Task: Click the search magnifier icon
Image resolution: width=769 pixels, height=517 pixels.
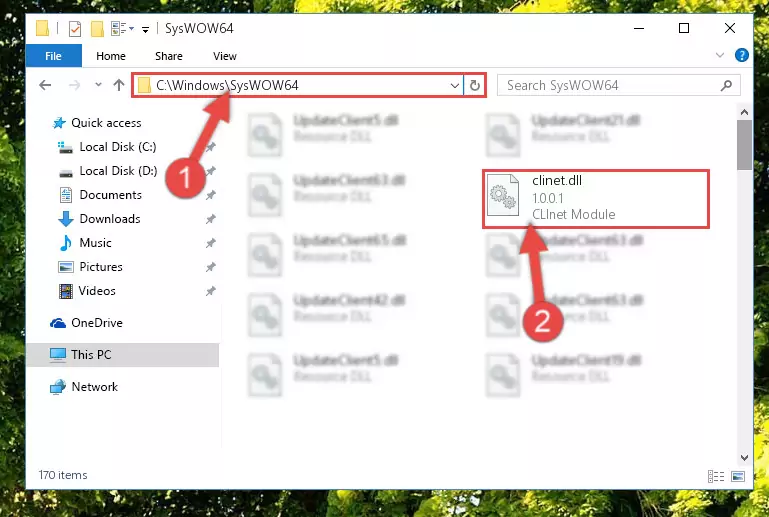Action: tap(726, 85)
